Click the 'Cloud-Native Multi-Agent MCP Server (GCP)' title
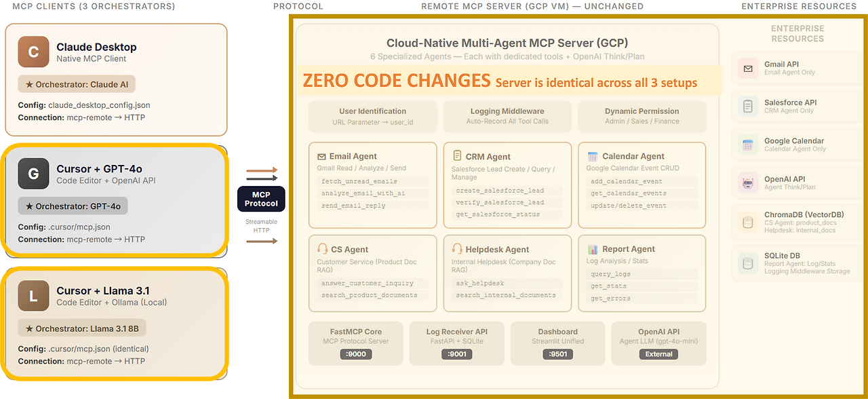The width and height of the screenshot is (868, 399). (507, 43)
